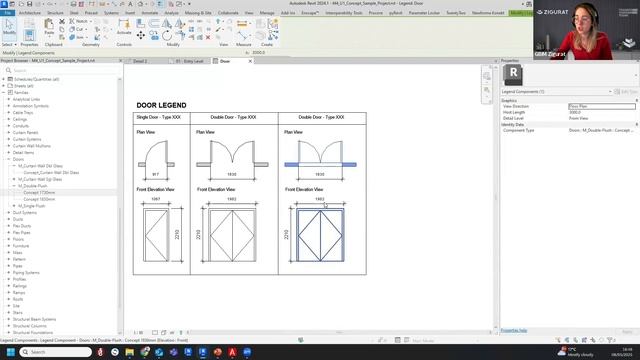Click the Print icon in quick access toolbar
Image resolution: width=640 pixels, height=360 pixels.
tap(73, 4)
